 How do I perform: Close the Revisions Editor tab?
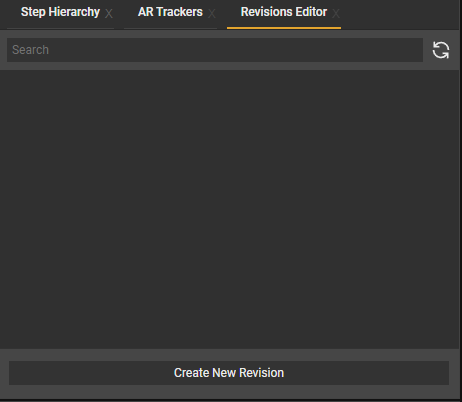336,14
